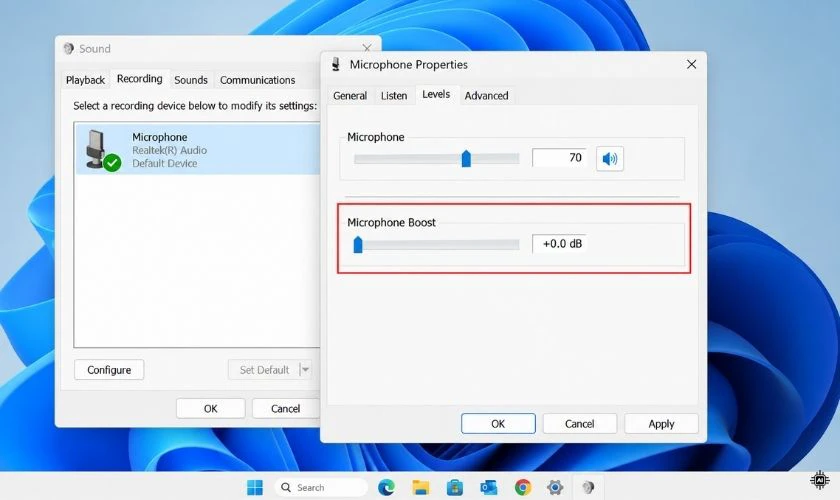Expand the Set Default dropdown arrow
Screen dimensions: 840x500
tap(305, 370)
